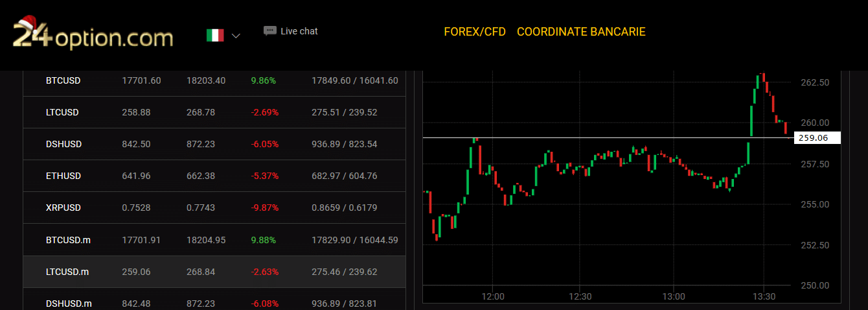Click DSHUSD range 936.89 / 823.54

(x=345, y=144)
